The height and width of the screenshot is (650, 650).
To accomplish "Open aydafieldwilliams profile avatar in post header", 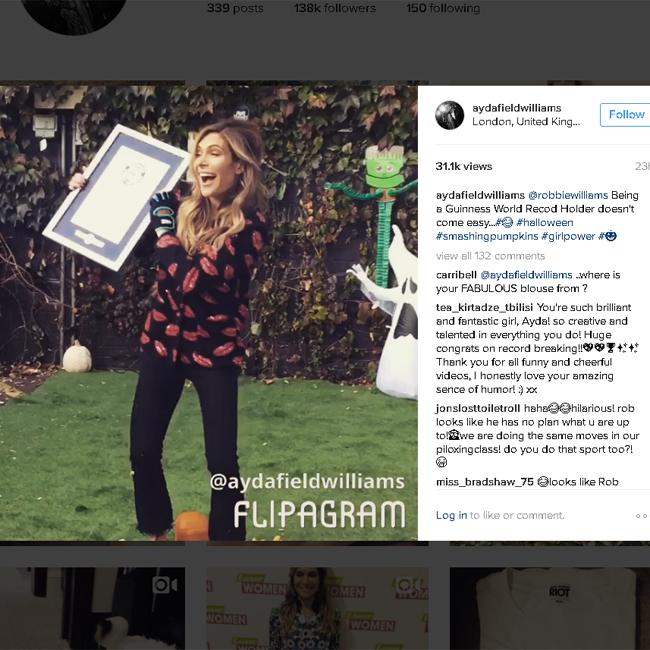I will pos(449,115).
